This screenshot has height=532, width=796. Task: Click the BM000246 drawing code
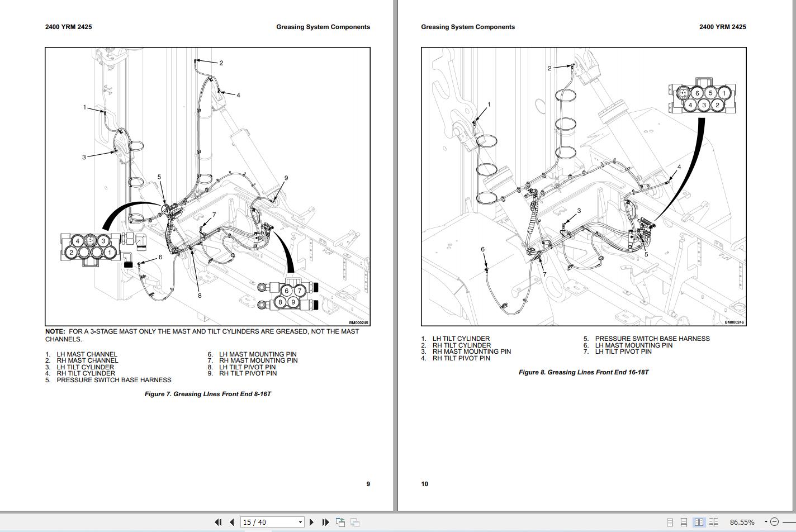[x=734, y=322]
